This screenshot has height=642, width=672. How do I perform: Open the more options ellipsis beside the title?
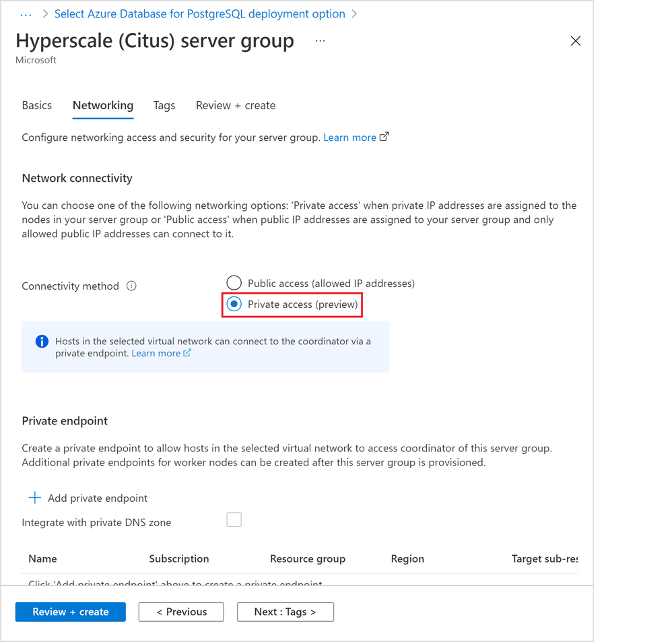coord(320,41)
